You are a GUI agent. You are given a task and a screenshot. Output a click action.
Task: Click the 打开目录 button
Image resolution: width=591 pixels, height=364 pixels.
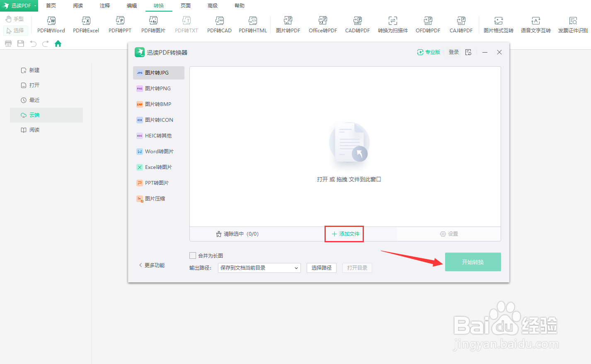(x=357, y=268)
